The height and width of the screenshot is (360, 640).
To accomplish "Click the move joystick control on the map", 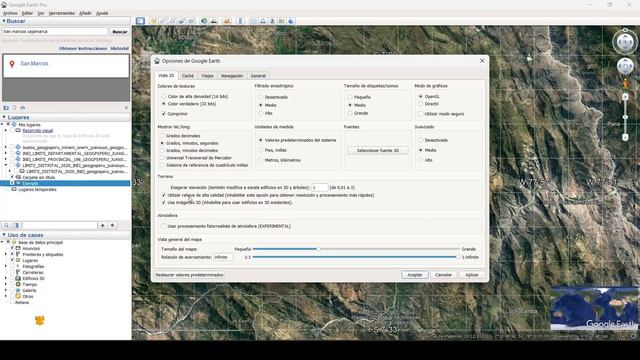I will click(x=625, y=66).
